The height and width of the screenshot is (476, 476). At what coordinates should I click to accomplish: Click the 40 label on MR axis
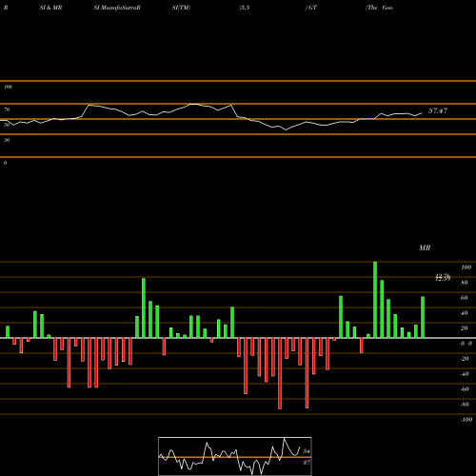465,313
